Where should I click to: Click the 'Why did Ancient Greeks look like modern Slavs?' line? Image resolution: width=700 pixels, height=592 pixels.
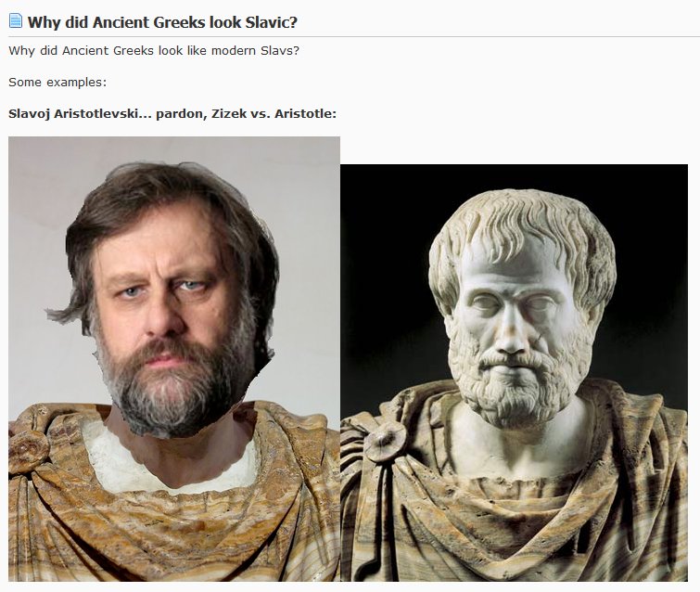click(x=154, y=50)
